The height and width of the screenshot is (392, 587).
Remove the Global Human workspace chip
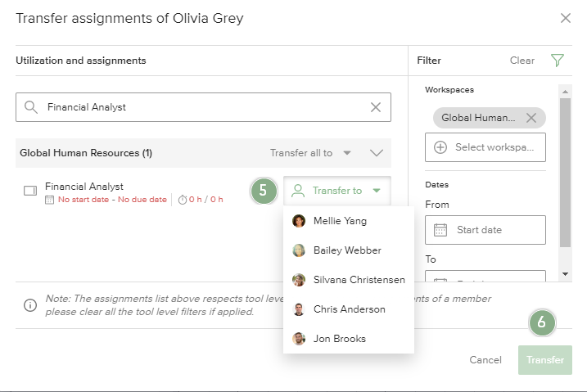click(x=531, y=118)
